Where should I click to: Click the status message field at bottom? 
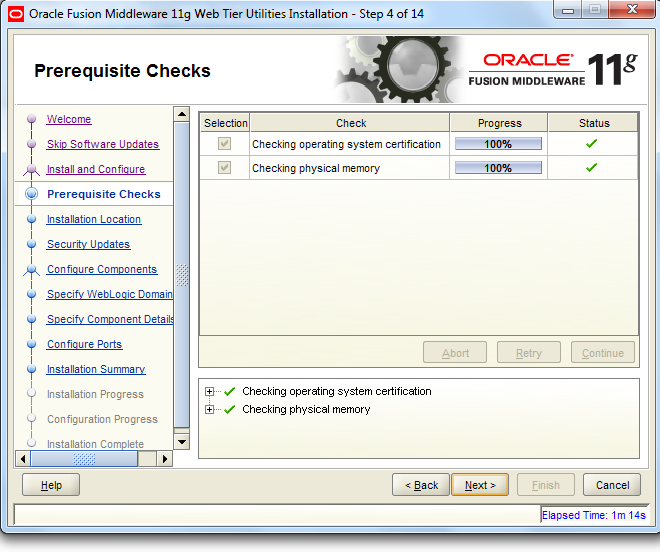click(277, 514)
